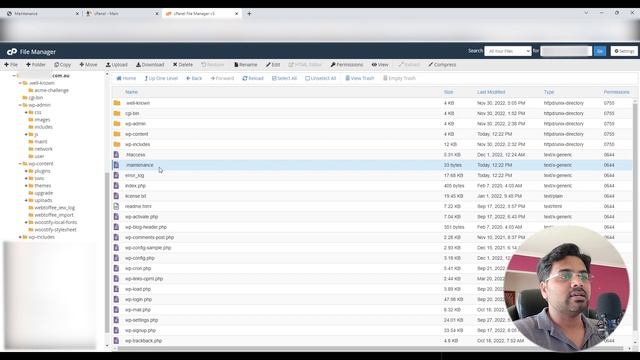Create a new file with +File

tap(11, 64)
